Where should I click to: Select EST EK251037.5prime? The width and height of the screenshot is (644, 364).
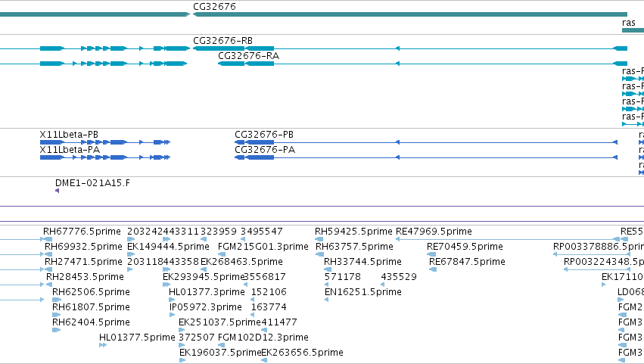pyautogui.click(x=219, y=323)
